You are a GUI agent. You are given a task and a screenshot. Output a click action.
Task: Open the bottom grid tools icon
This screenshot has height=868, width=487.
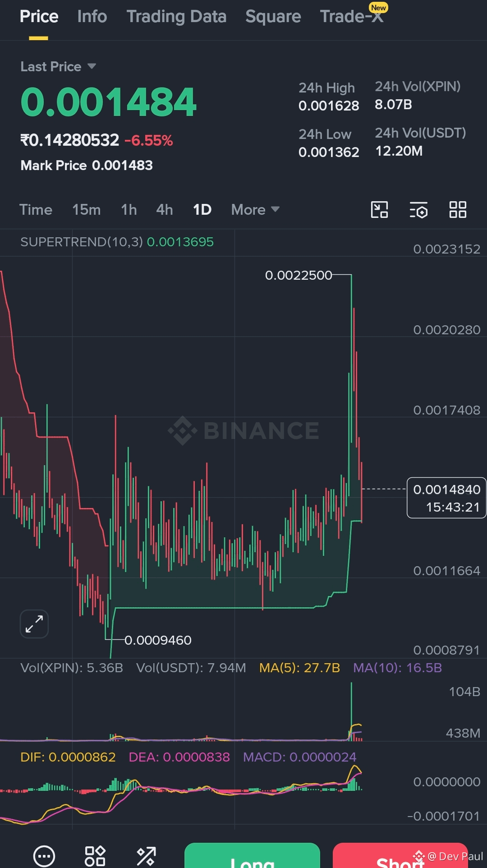click(x=95, y=856)
